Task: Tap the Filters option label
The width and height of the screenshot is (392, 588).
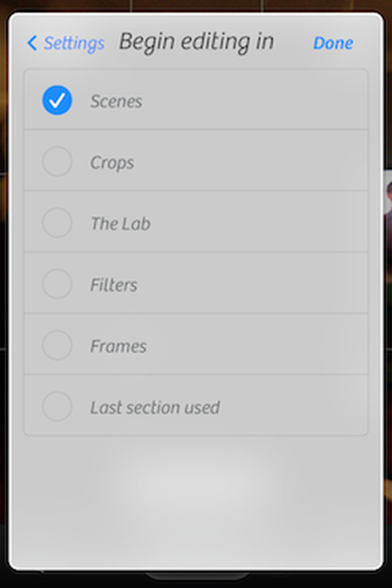Action: coord(114,285)
